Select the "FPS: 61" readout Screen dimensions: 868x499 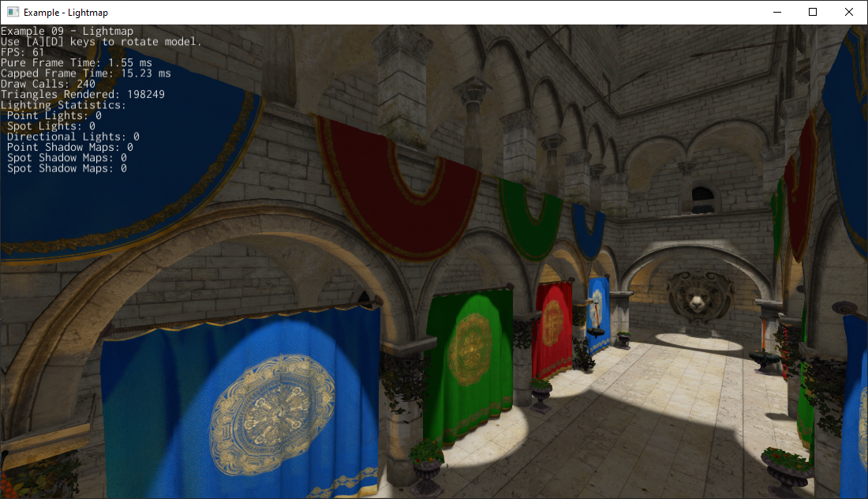point(23,52)
